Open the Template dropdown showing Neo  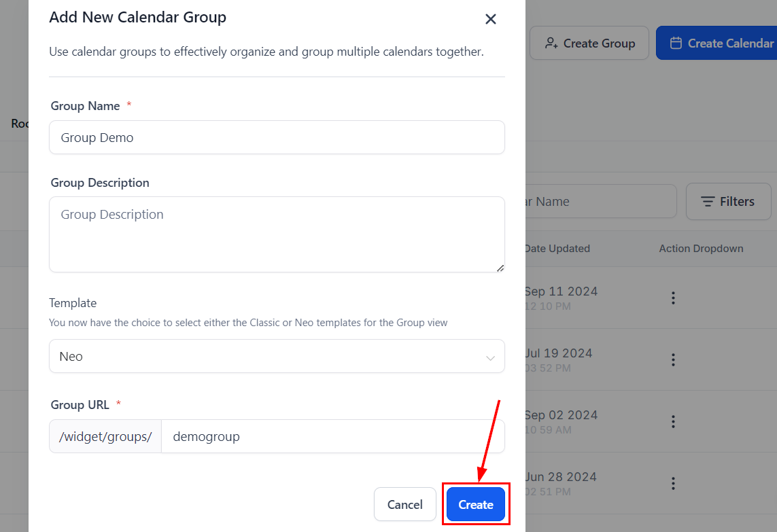pyautogui.click(x=277, y=356)
